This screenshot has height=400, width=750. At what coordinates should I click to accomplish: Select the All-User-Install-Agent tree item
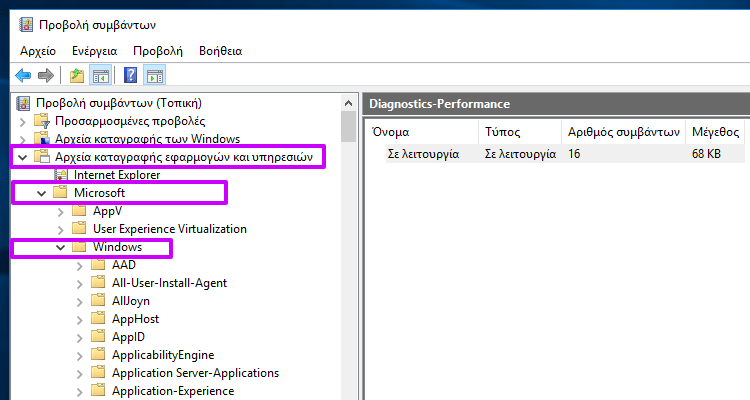point(169,283)
